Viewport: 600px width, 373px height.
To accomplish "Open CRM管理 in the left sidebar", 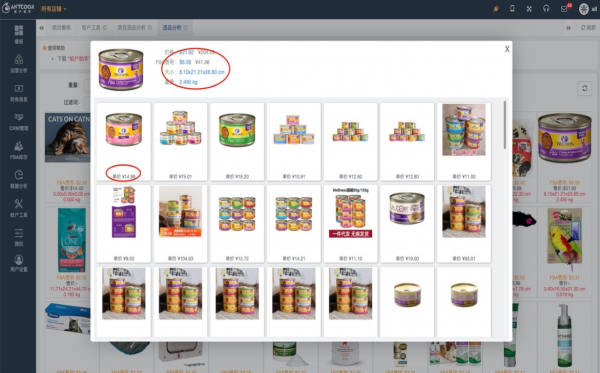I will coord(18,122).
